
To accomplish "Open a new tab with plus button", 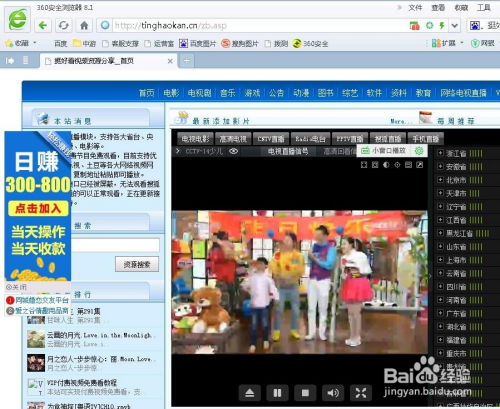I will tap(187, 61).
